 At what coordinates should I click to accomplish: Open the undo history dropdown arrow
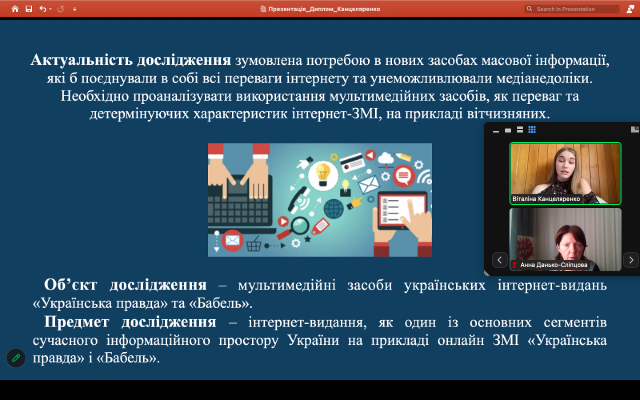click(x=50, y=9)
